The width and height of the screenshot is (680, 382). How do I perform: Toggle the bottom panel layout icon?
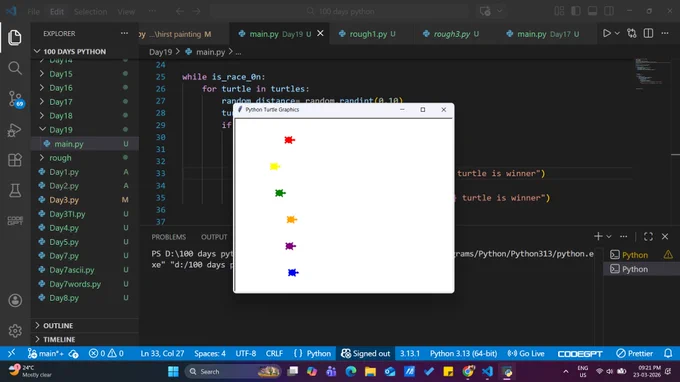(x=592, y=11)
